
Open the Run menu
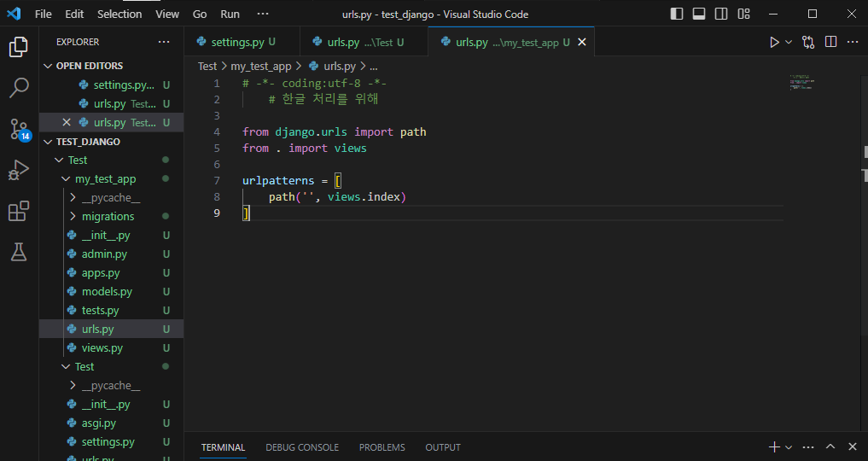point(230,14)
